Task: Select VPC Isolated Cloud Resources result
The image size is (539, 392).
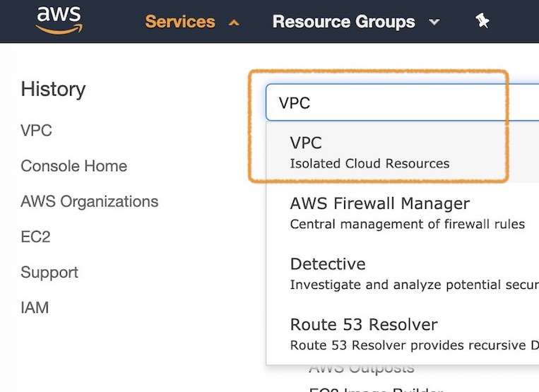Action: pyautogui.click(x=403, y=152)
